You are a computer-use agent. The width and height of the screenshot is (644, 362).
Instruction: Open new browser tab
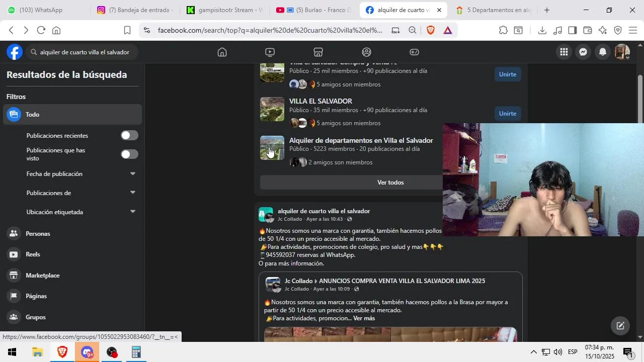547,10
